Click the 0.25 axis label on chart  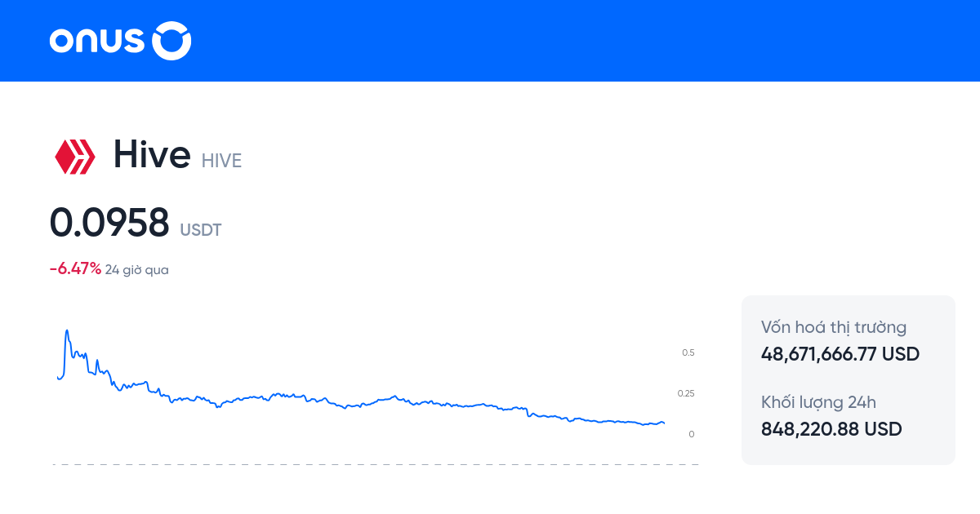pos(686,393)
